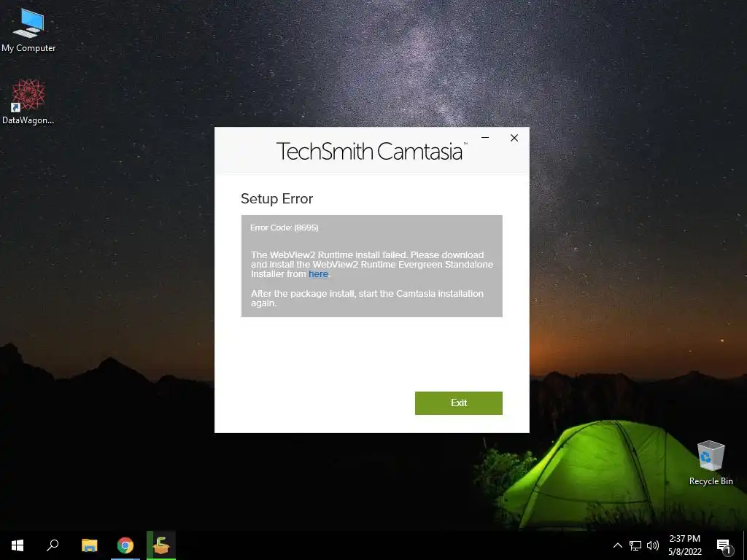Open network status tray icon
Viewport: 747px width, 560px height.
pyautogui.click(x=635, y=545)
